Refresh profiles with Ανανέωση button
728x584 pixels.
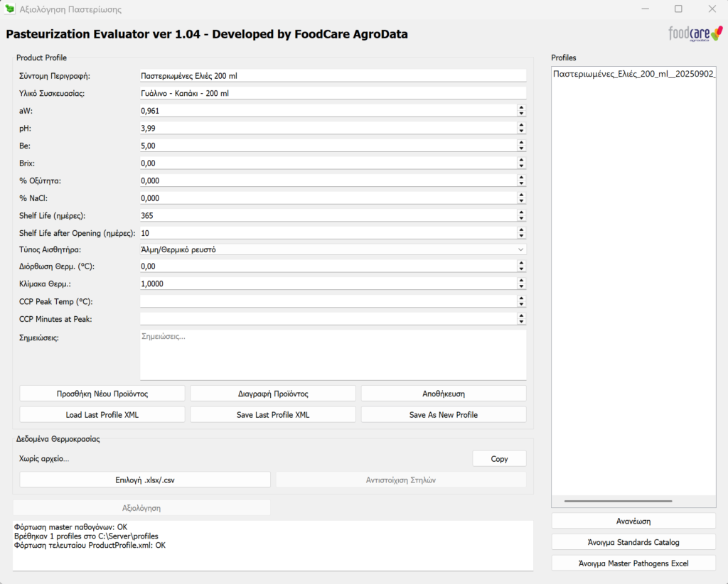(633, 521)
